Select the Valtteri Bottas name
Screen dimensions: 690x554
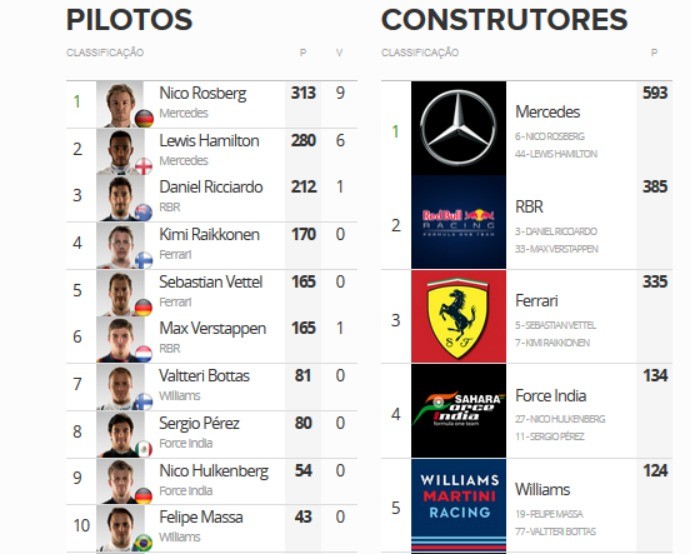[204, 376]
